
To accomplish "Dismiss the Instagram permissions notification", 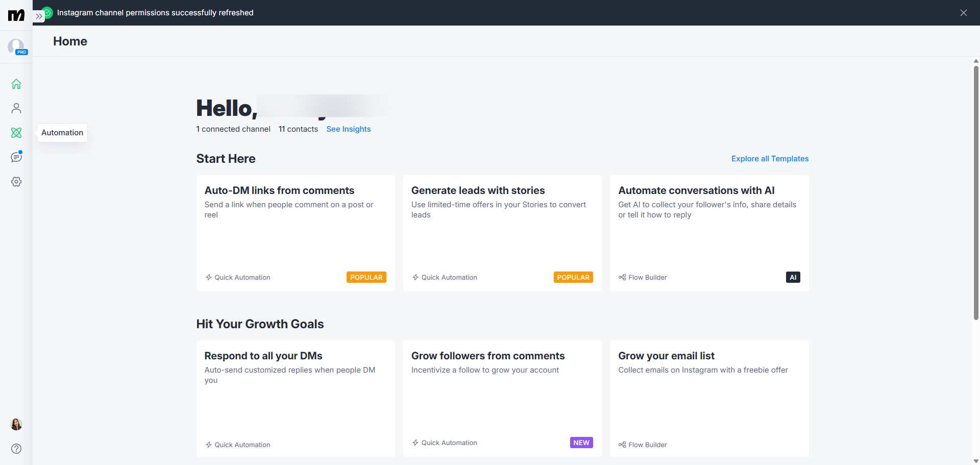I will pyautogui.click(x=963, y=13).
